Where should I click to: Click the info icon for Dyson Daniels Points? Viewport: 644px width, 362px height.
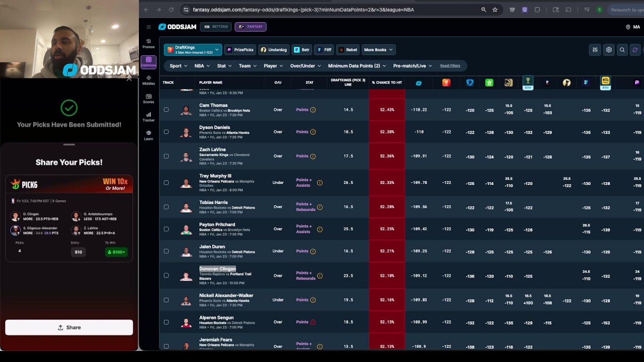click(x=313, y=132)
